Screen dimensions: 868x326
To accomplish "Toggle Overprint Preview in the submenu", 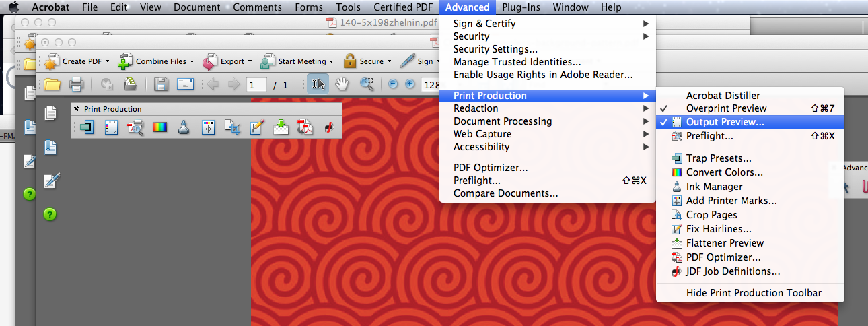I will tap(726, 108).
